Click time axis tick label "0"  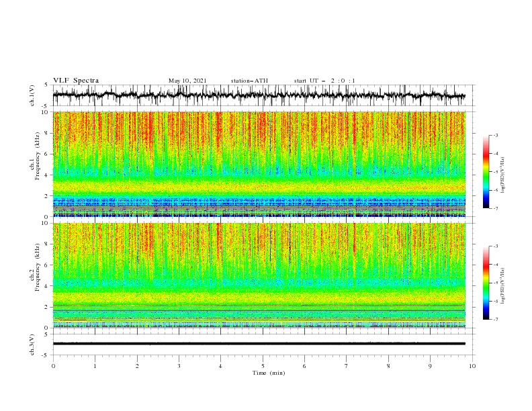pyautogui.click(x=53, y=366)
